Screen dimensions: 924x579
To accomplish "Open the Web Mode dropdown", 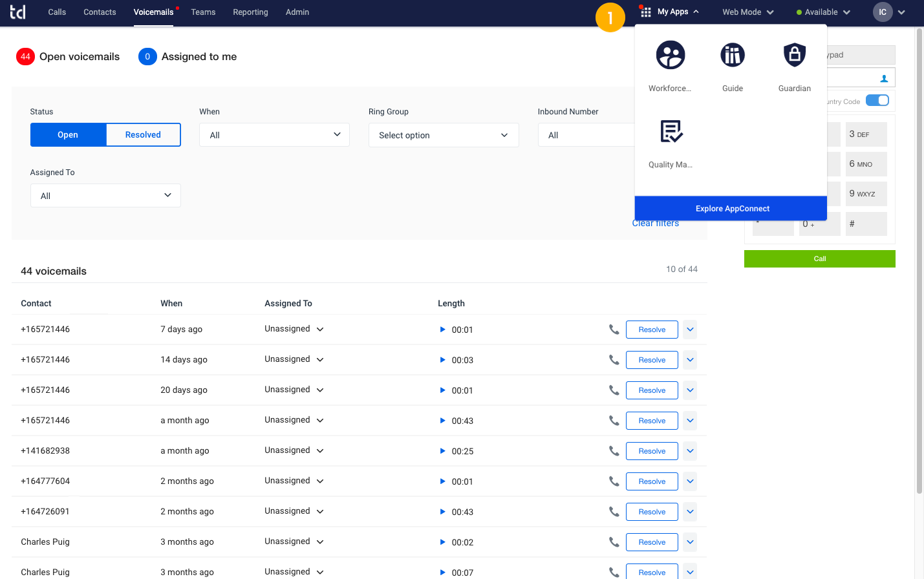I will coord(747,12).
